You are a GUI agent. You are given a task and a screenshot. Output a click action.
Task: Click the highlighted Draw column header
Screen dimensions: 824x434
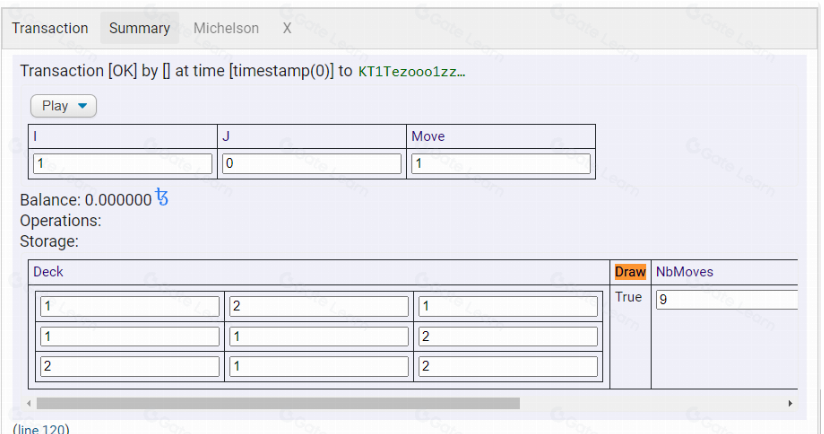pyautogui.click(x=630, y=272)
